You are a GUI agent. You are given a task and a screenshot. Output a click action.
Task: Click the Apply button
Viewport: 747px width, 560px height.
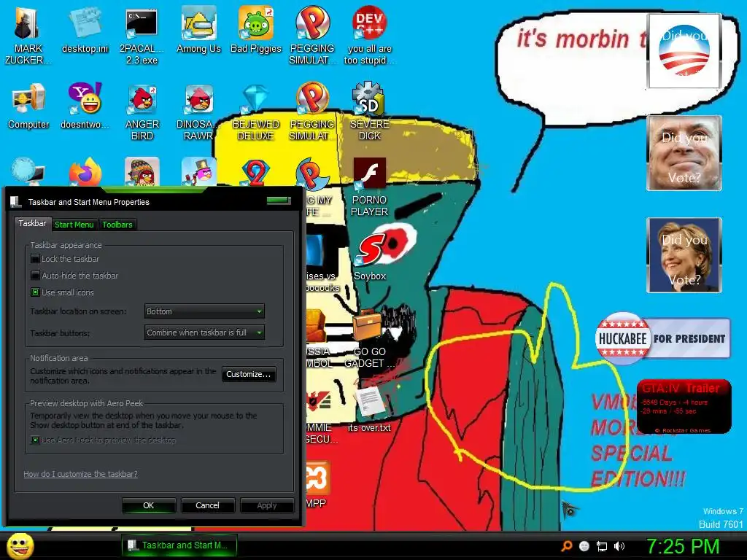pyautogui.click(x=266, y=505)
